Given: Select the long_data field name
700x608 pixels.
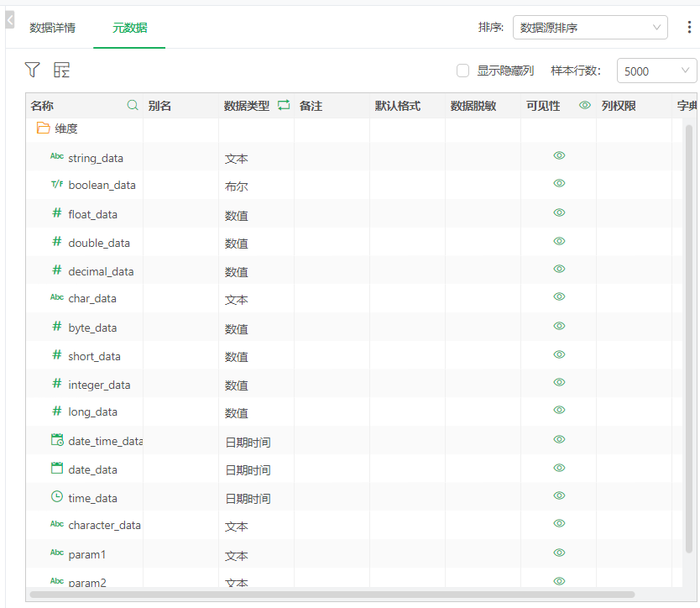Looking at the screenshot, I should click(92, 411).
